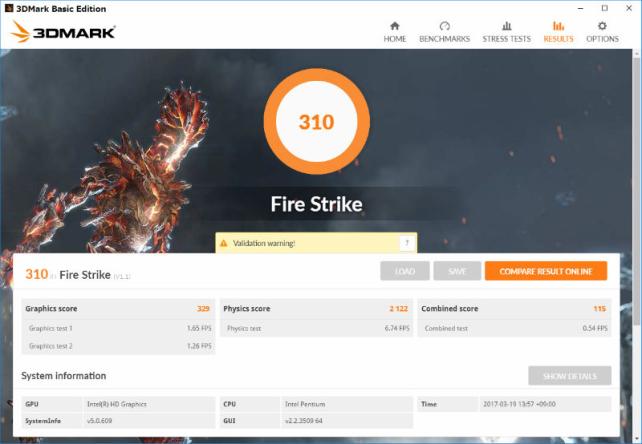The width and height of the screenshot is (642, 444).
Task: Click the Time value 2017-03-19
Action: point(519,404)
